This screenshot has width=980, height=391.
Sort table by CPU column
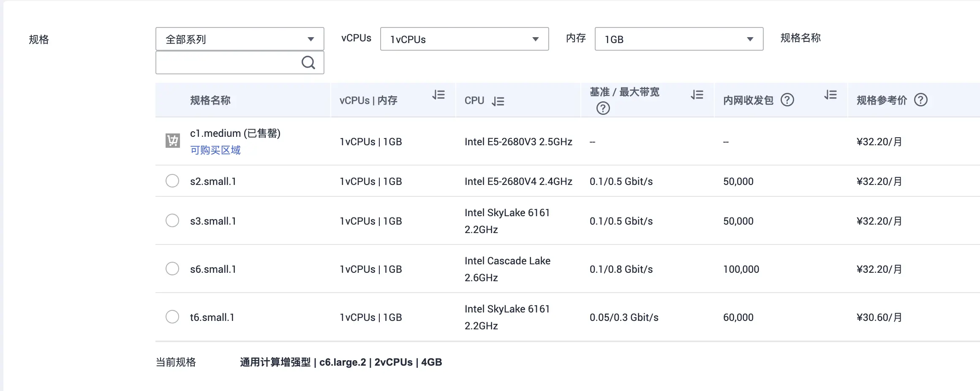point(498,101)
